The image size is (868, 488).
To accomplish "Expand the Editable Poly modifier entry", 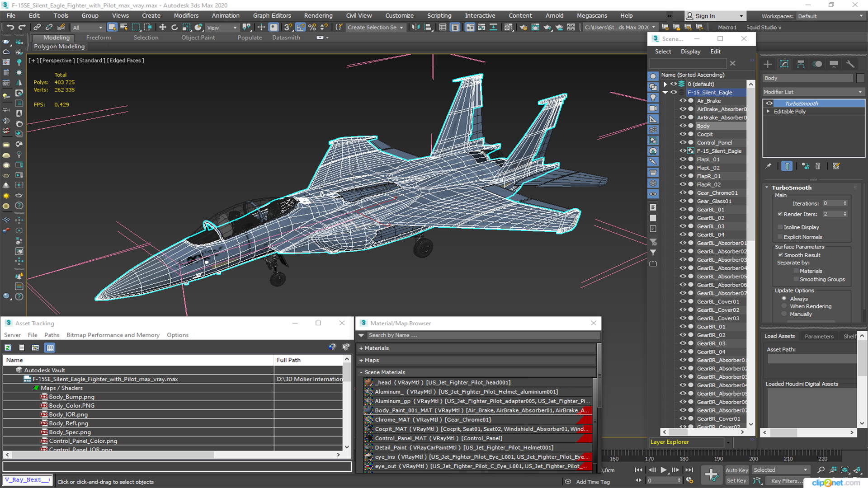I will pyautogui.click(x=768, y=112).
